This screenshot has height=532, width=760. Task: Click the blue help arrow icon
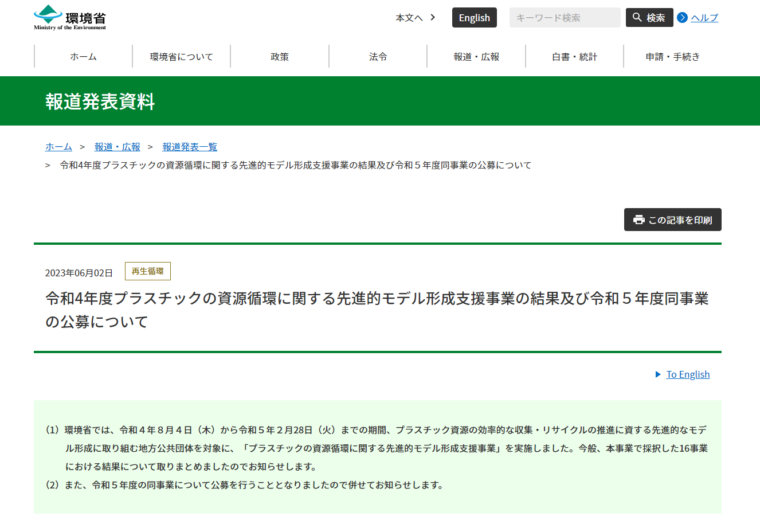point(682,18)
